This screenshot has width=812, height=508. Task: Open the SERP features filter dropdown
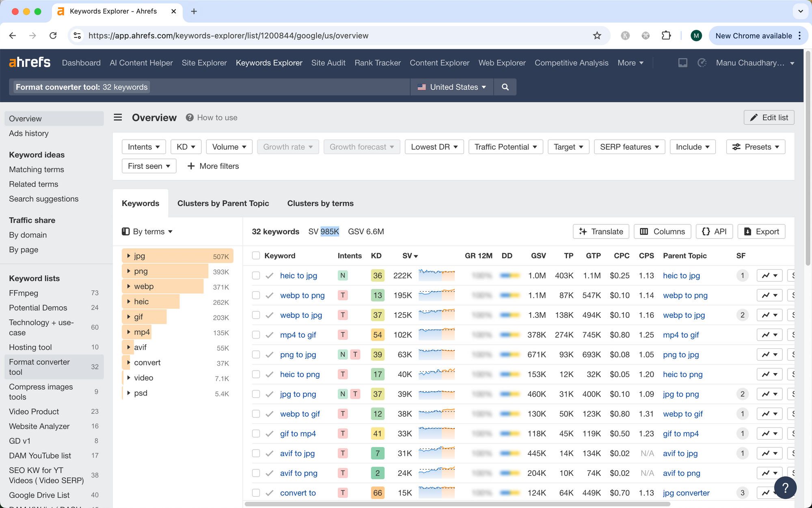(x=629, y=147)
